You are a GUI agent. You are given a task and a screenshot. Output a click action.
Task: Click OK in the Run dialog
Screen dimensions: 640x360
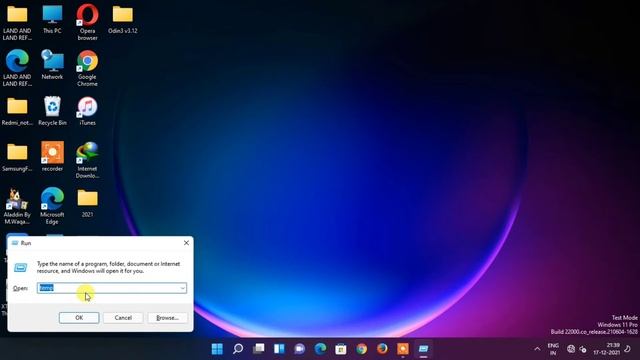coord(79,318)
